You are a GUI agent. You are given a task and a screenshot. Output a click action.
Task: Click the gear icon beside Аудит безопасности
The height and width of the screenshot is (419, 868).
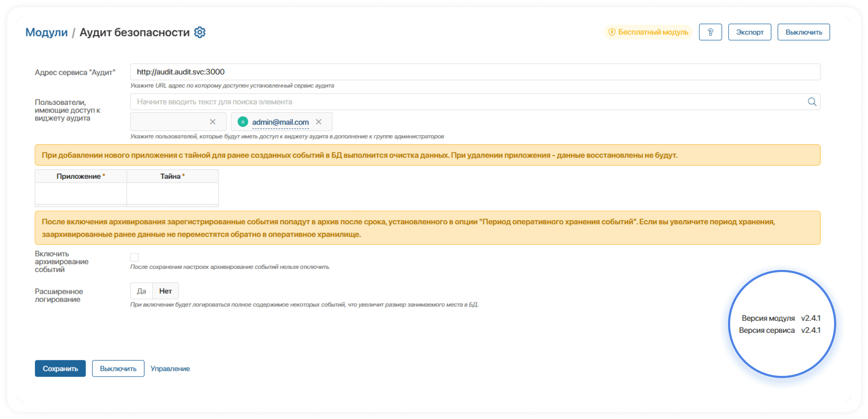pyautogui.click(x=200, y=32)
